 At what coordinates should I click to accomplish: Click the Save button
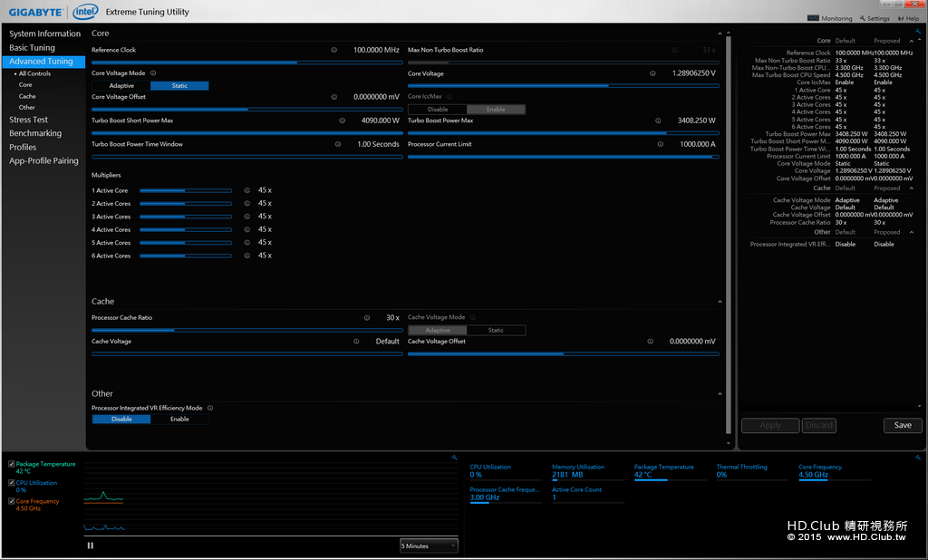[903, 425]
